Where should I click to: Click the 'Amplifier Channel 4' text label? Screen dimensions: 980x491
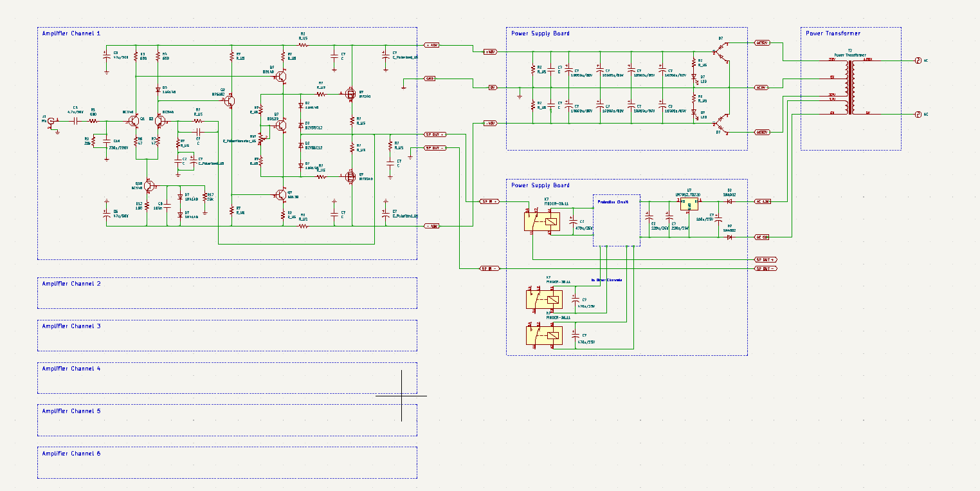[71, 369]
